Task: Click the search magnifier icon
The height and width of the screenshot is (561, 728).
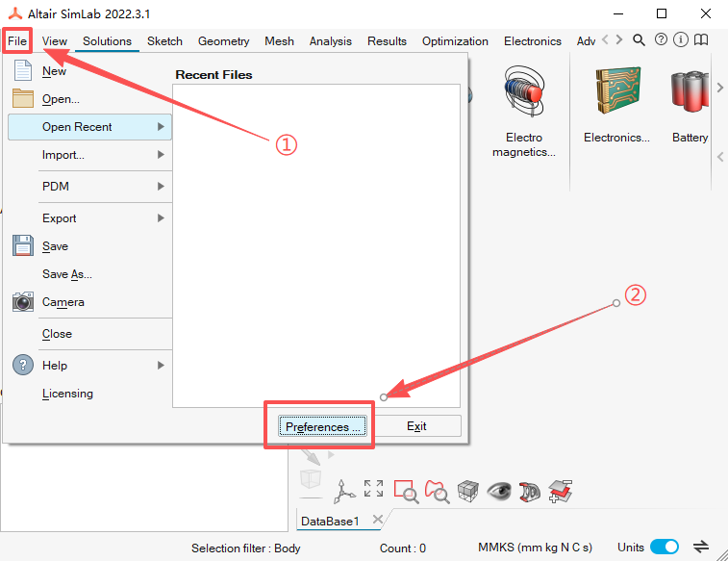Action: pos(639,40)
